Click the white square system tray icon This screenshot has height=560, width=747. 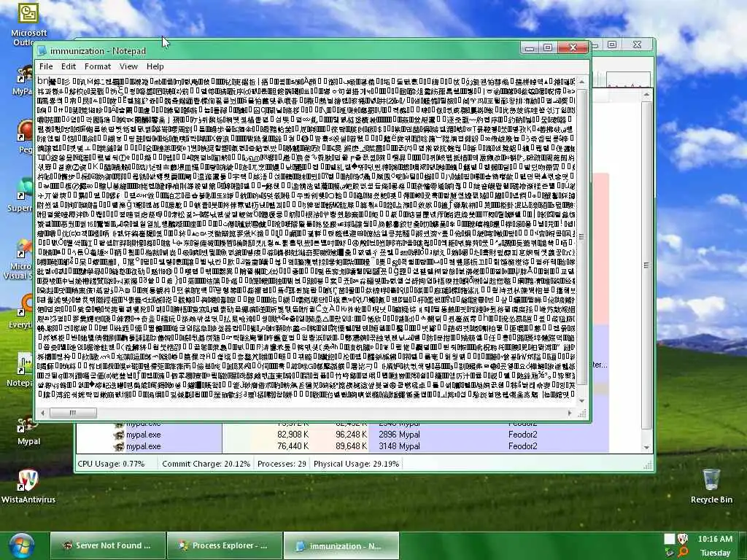670,539
